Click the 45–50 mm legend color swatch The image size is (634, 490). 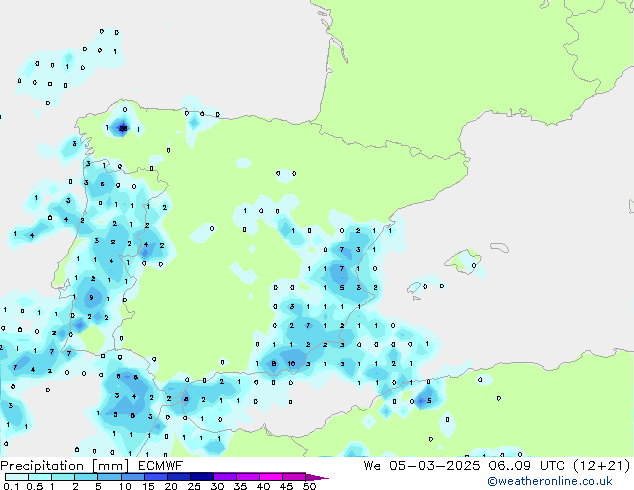pos(294,477)
